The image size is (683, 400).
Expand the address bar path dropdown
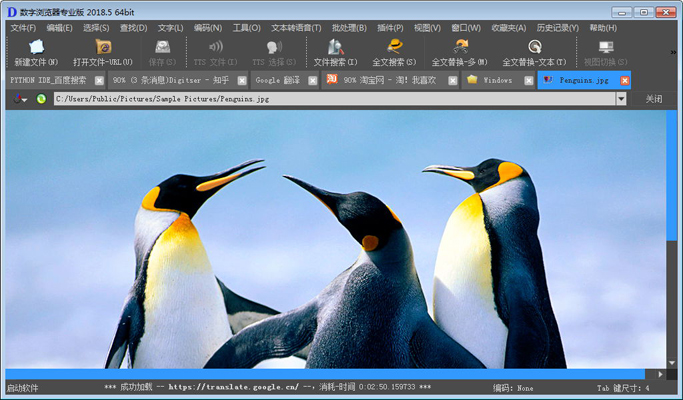[621, 99]
